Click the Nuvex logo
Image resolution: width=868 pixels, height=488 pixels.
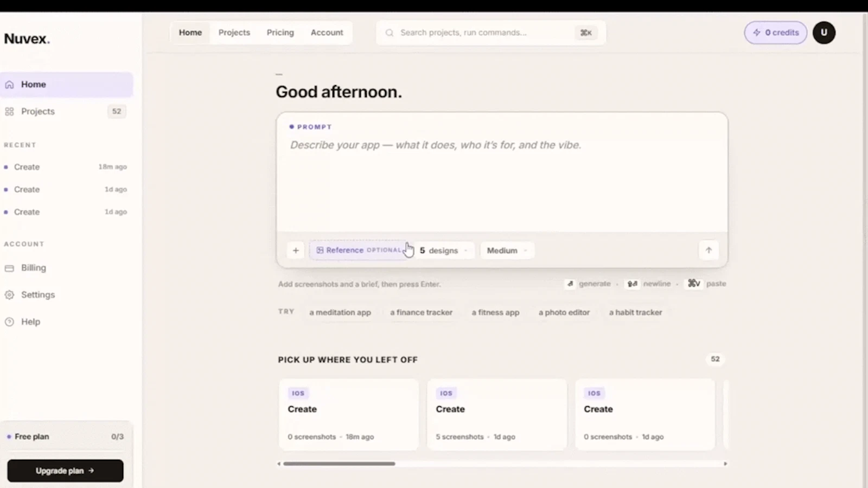(27, 39)
